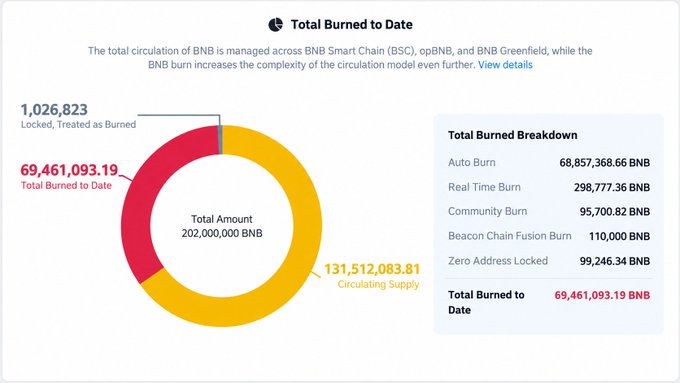Click the red 69,461,093.19 BNB total
The image size is (680, 383).
click(x=602, y=295)
